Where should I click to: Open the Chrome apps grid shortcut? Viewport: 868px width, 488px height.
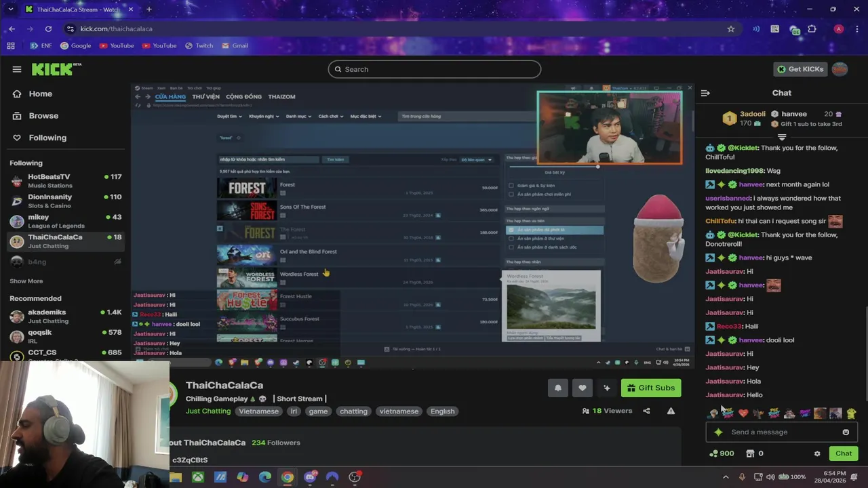(10, 45)
